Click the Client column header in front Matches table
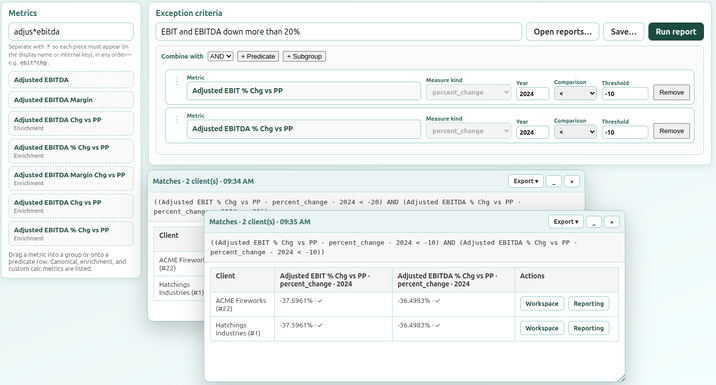Viewport: 716px width, 385px height. pyautogui.click(x=242, y=280)
